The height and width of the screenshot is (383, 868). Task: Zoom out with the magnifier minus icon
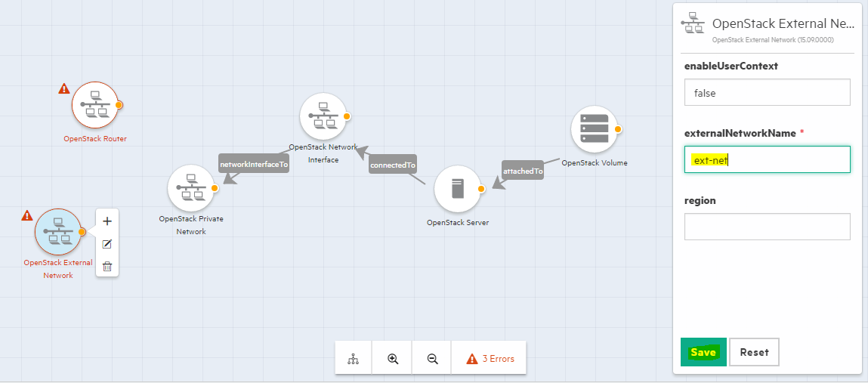(433, 359)
